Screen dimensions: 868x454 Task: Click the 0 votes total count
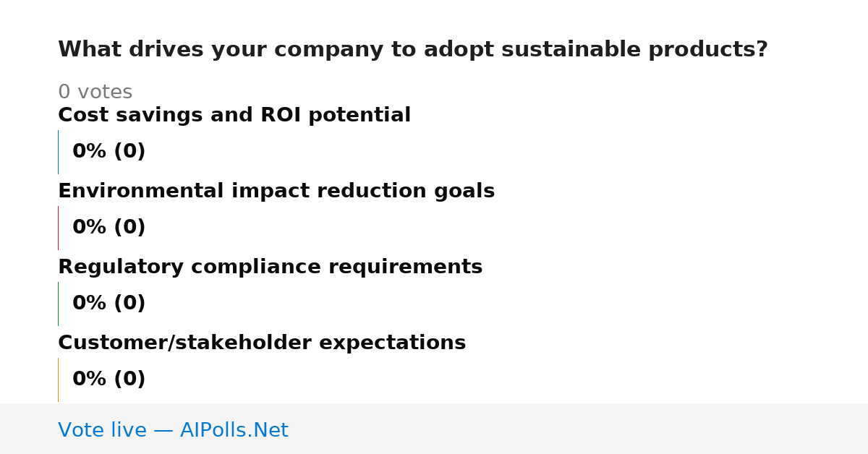95,92
